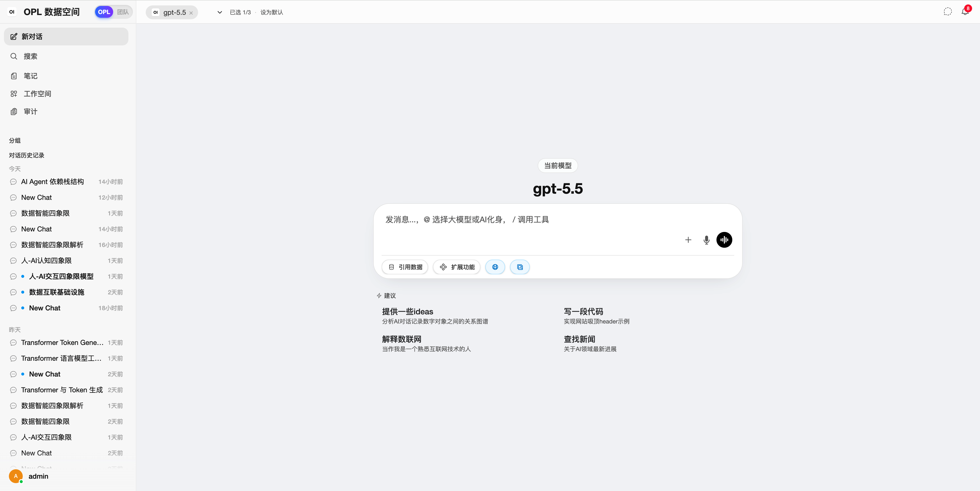The width and height of the screenshot is (980, 491).
Task: Open chat Transformer 语言模型工…
Action: click(66, 359)
